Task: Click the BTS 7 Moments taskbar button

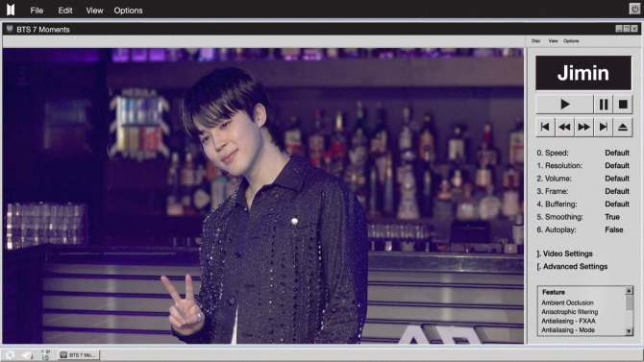Action: 79,355
